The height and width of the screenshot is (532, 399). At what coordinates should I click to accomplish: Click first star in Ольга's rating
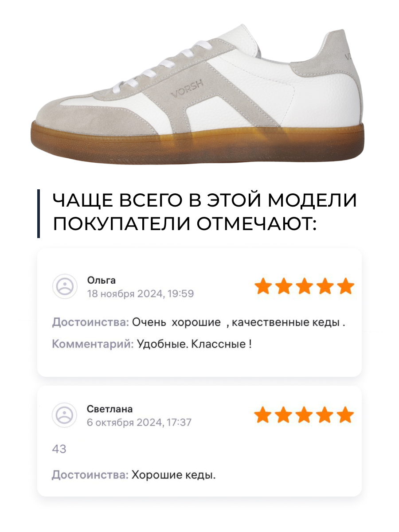point(263,286)
